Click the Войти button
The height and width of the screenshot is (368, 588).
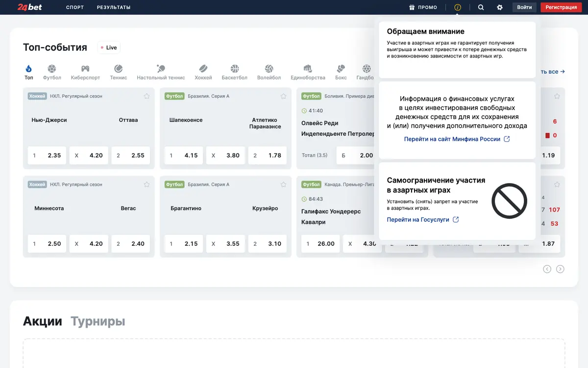[x=524, y=7]
